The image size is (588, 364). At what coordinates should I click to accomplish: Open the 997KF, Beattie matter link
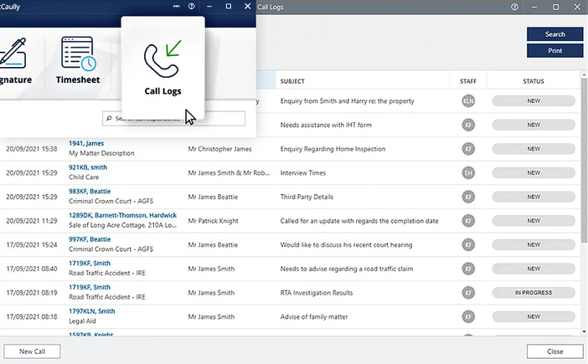90,239
